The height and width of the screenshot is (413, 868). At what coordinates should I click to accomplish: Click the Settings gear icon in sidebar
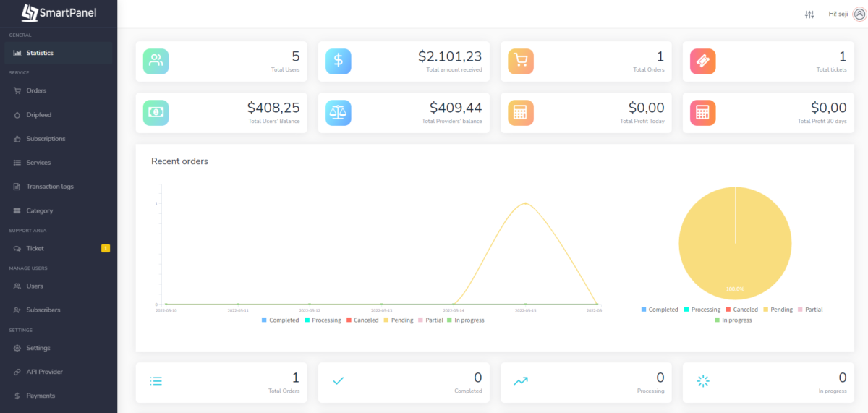point(17,348)
